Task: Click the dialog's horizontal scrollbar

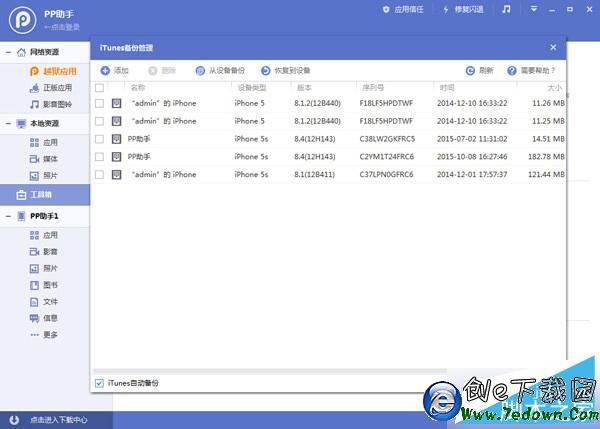Action: point(270,371)
